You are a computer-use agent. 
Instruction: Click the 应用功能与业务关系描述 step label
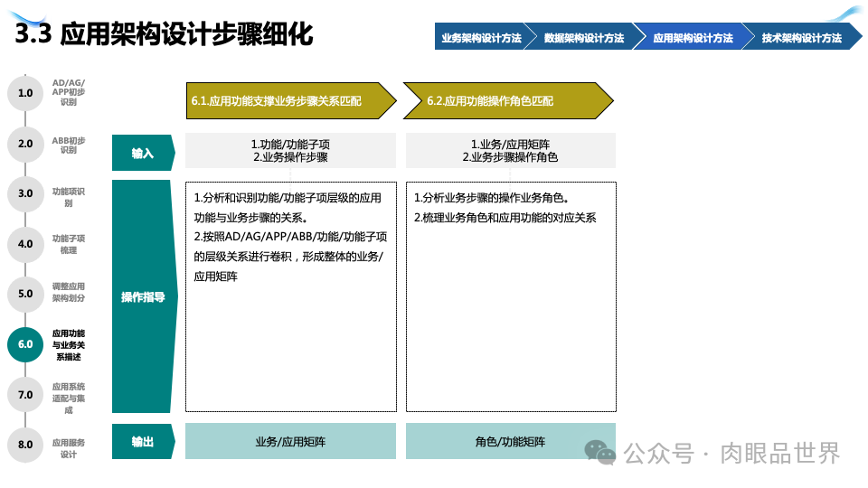click(x=69, y=345)
